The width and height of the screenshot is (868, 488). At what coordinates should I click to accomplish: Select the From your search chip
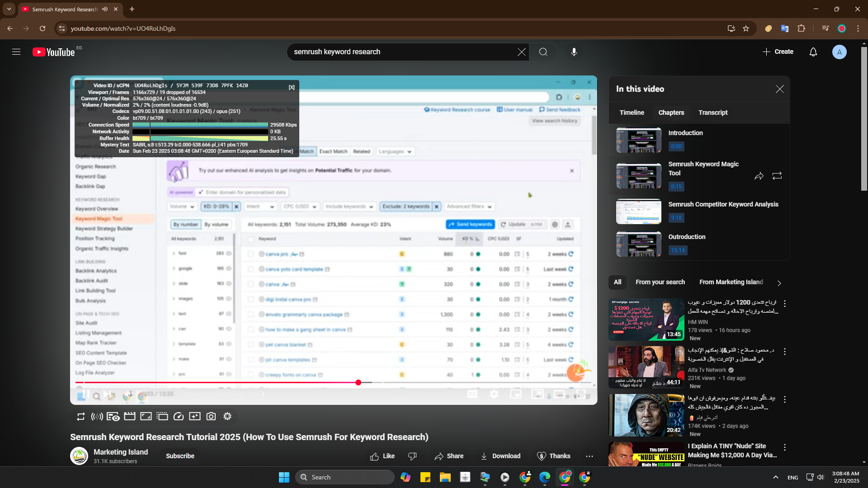tap(660, 282)
